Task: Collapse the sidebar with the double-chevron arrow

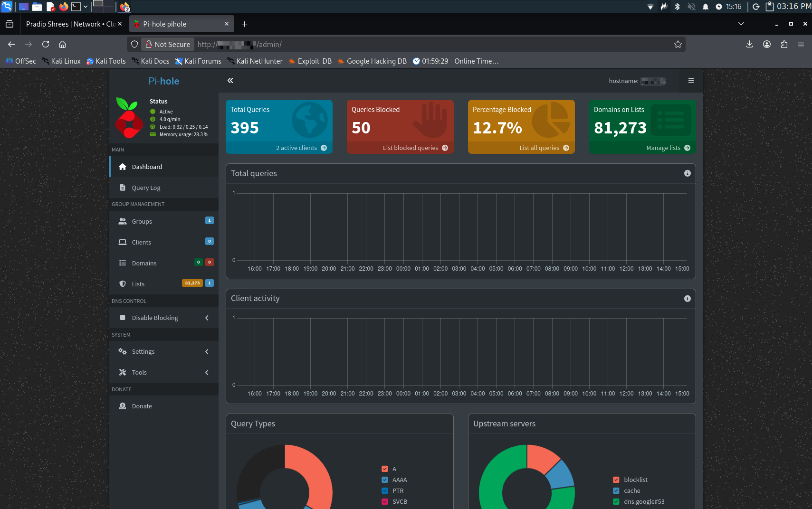Action: click(x=230, y=81)
